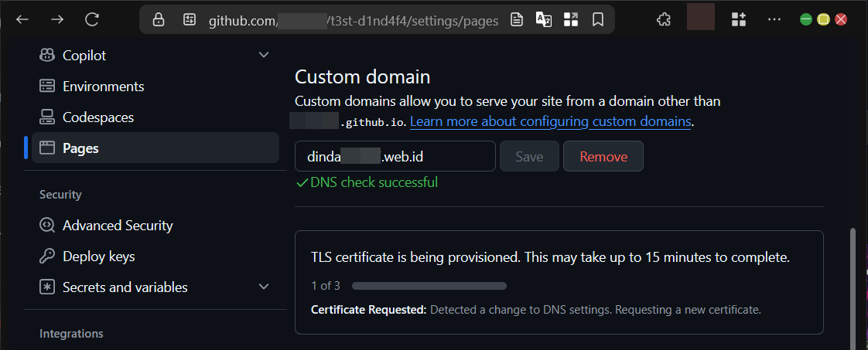
Task: Click the '1 of 3' step text
Action: 326,286
